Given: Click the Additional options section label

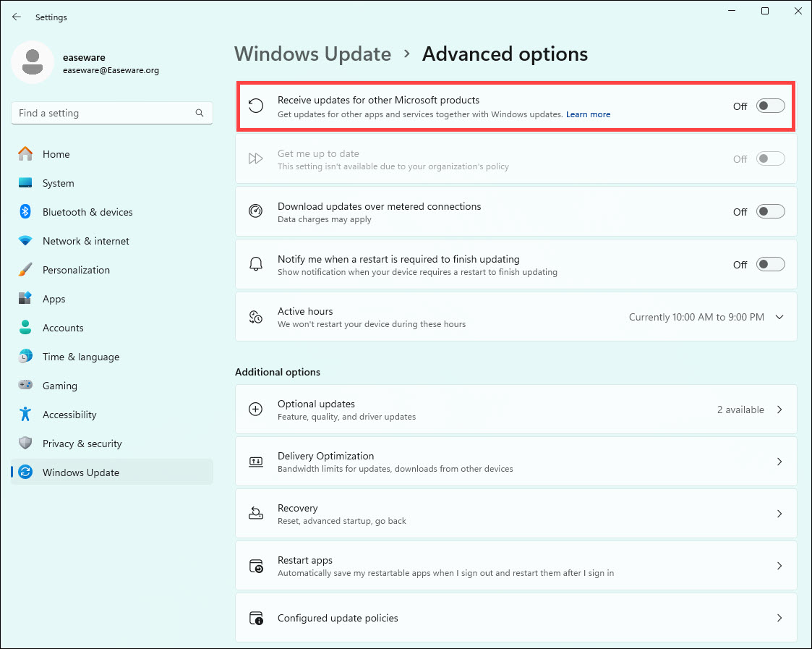Looking at the screenshot, I should click(x=278, y=372).
